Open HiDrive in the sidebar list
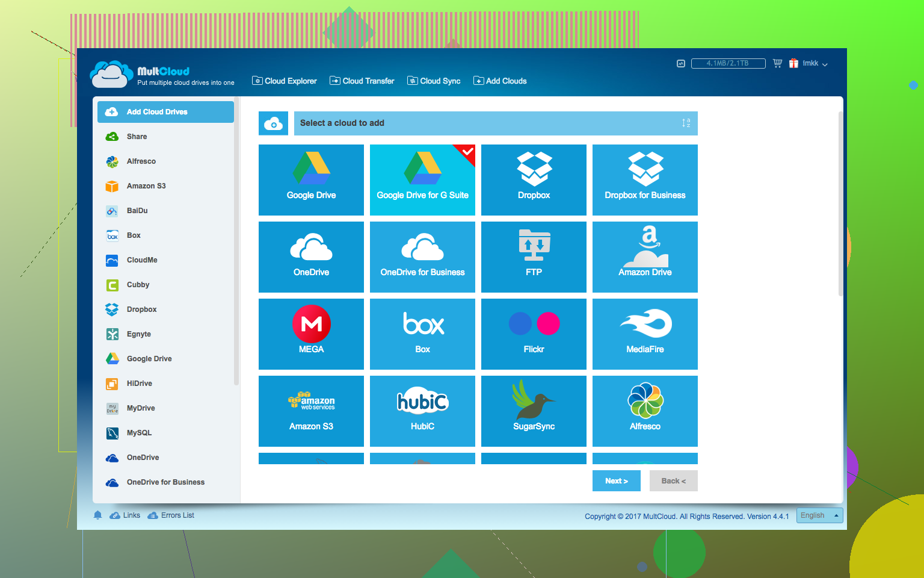Screen dimensions: 924x578 (165, 384)
